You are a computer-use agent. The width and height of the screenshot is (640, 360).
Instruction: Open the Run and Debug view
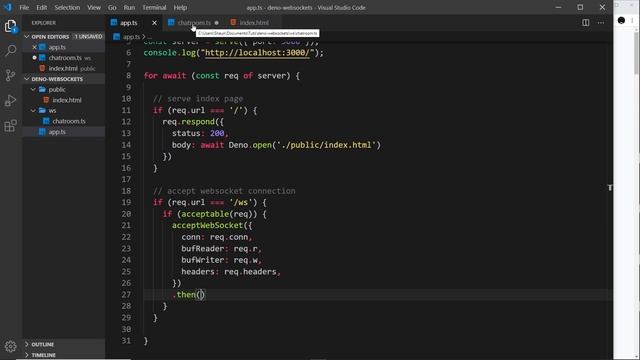tap(11, 100)
